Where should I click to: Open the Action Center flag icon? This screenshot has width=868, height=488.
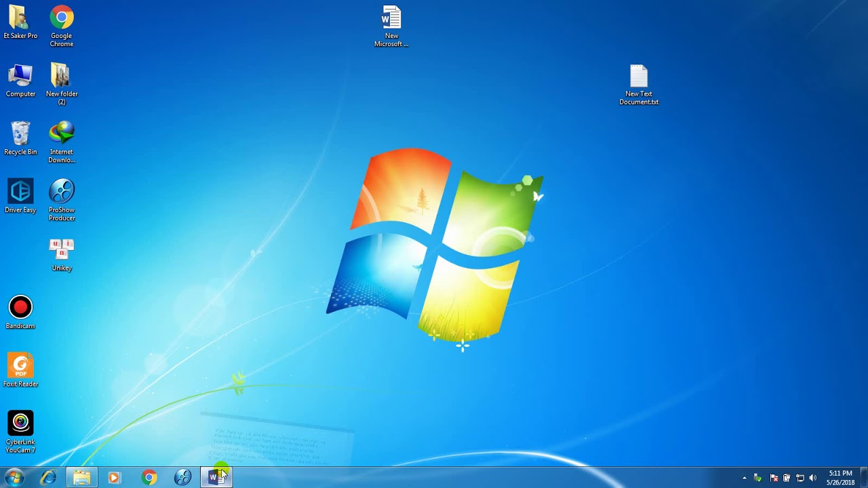click(774, 479)
